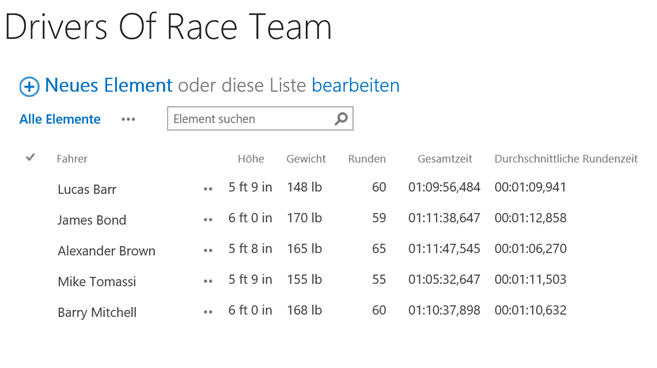Screen dimensions: 657x368
Task: Sort by the Runden column header
Action: click(367, 159)
